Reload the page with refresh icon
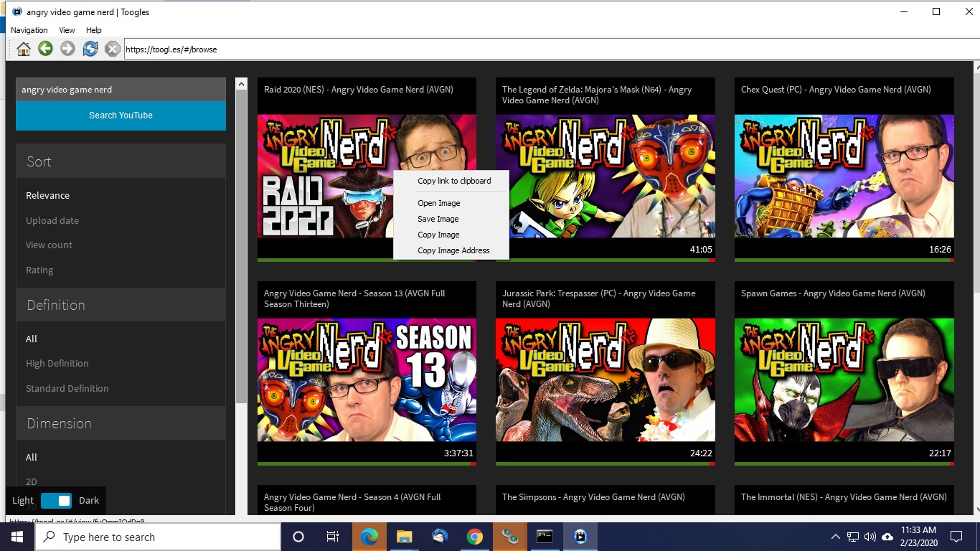Image resolution: width=980 pixels, height=551 pixels. click(x=90, y=49)
